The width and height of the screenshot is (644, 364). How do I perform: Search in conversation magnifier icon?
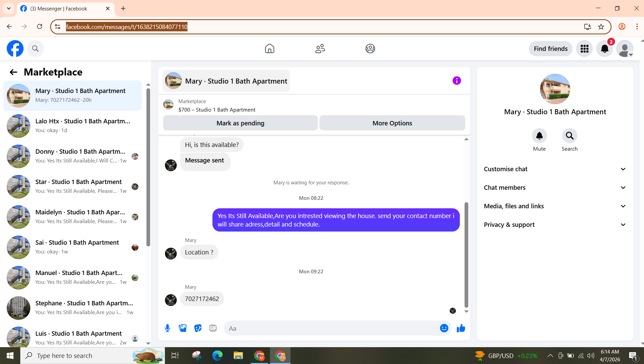[x=569, y=136]
